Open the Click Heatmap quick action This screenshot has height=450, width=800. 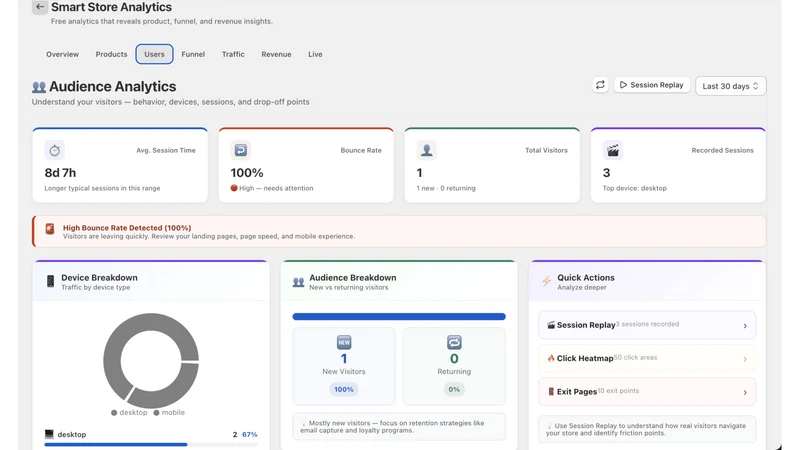[x=647, y=358]
